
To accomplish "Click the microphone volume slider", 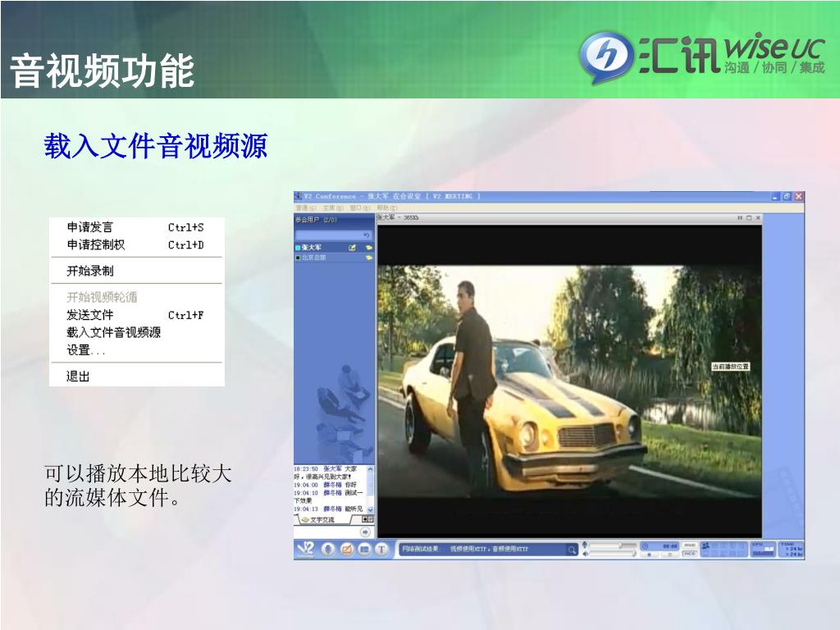I will (613, 546).
